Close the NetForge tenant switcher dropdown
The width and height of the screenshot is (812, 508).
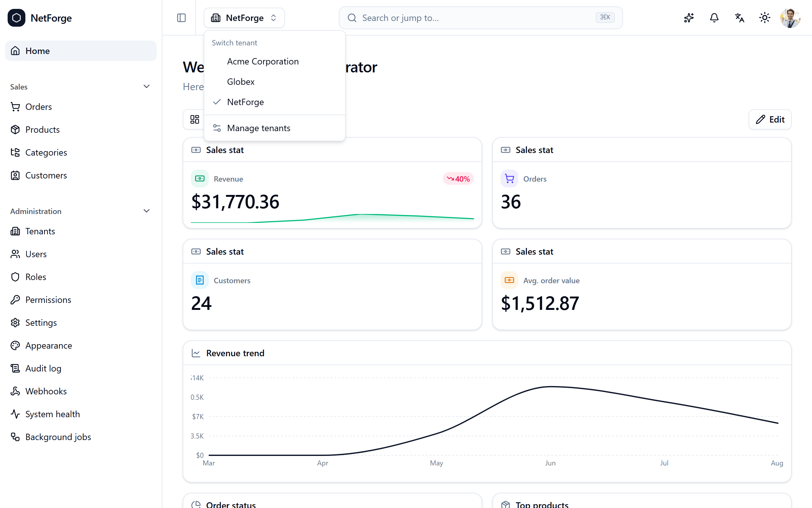244,18
